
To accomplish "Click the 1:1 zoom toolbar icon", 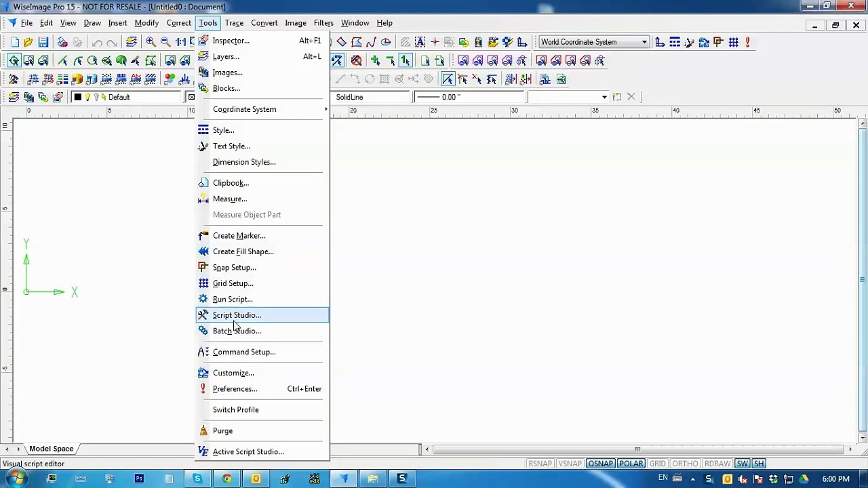I will coord(180,42).
